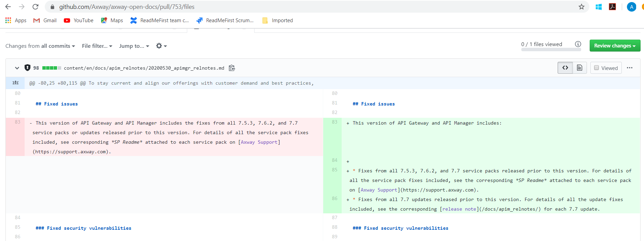Click the green diffstat bar next to 98
The image size is (644, 241).
[52, 68]
